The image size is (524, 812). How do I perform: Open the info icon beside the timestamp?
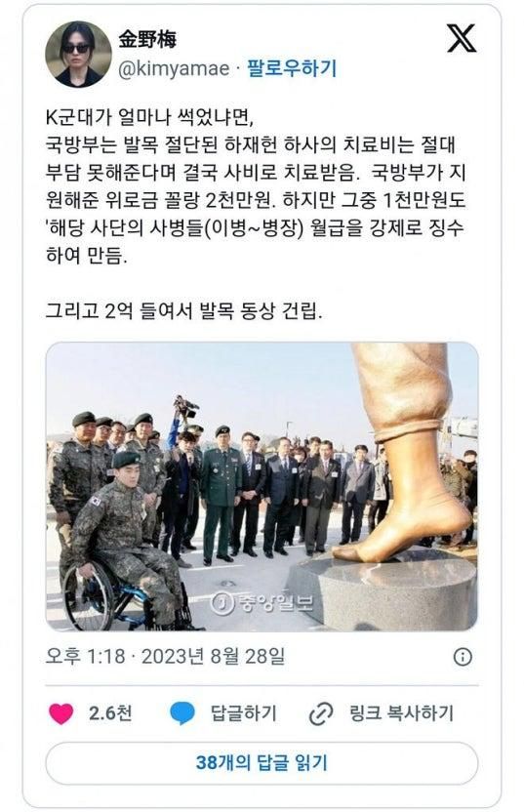pyautogui.click(x=463, y=657)
